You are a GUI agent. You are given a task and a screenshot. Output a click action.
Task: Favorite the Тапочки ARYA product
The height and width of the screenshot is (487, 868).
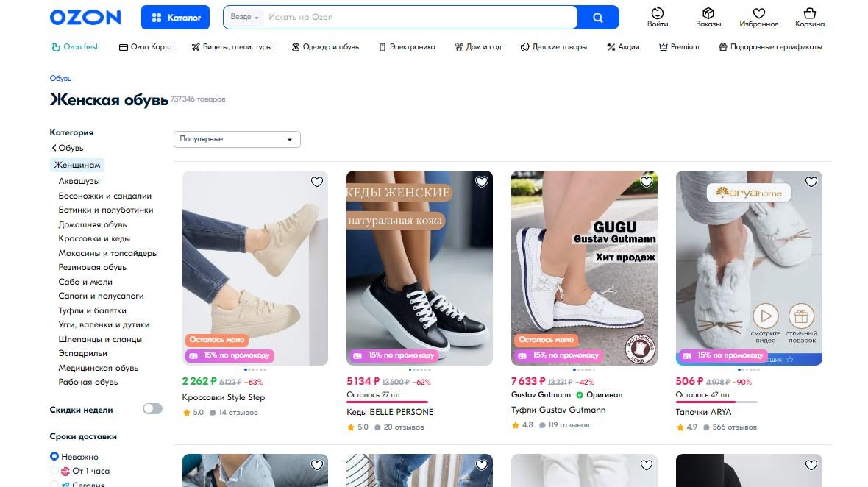click(x=811, y=182)
